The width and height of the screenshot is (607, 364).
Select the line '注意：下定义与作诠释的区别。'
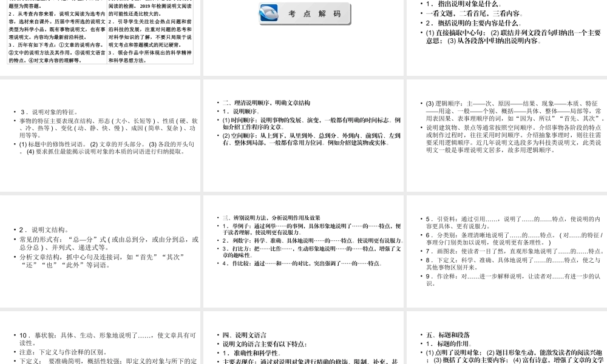coord(64,352)
